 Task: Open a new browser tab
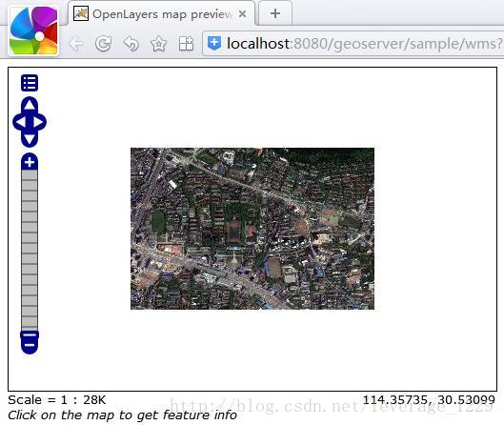pos(275,13)
